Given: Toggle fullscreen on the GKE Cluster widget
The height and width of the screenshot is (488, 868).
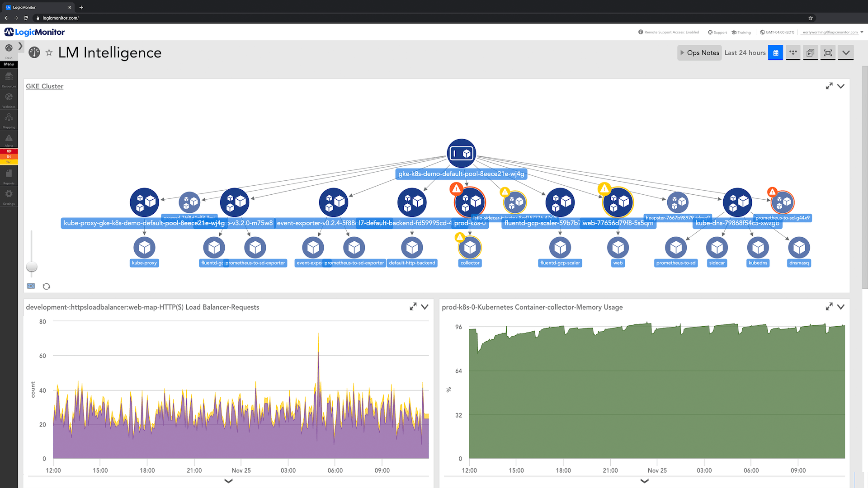Looking at the screenshot, I should (830, 85).
